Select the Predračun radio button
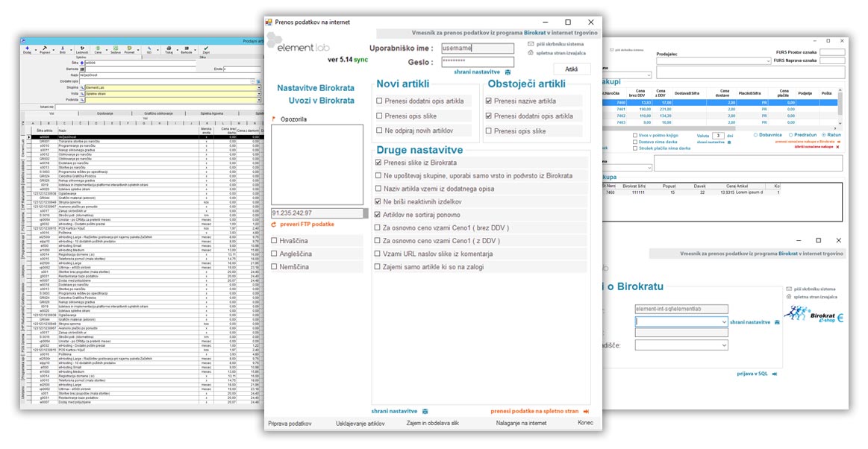 point(791,135)
